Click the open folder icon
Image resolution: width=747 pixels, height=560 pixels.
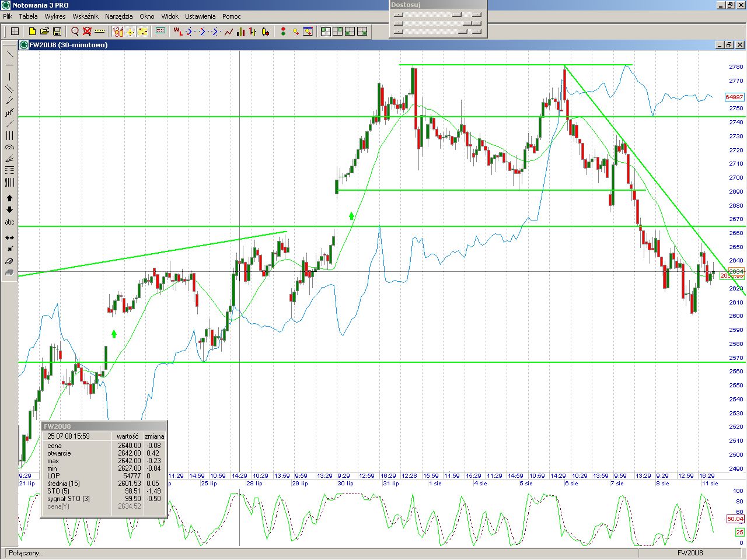tap(44, 32)
